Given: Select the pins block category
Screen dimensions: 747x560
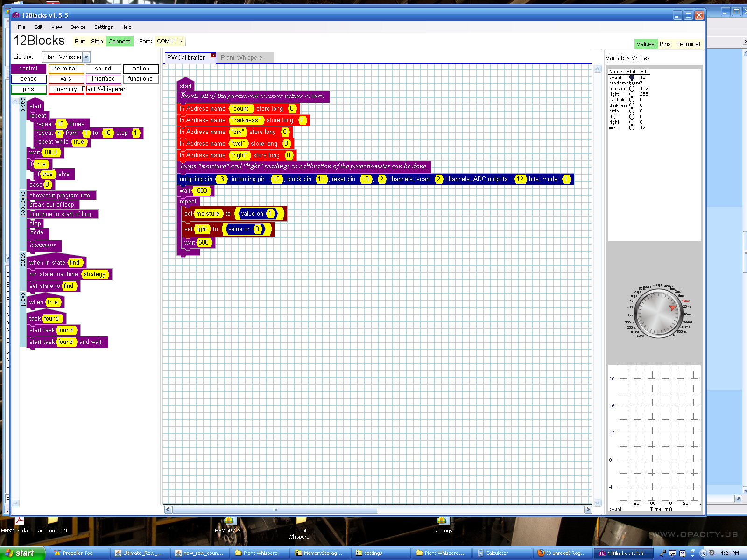Looking at the screenshot, I should (28, 89).
